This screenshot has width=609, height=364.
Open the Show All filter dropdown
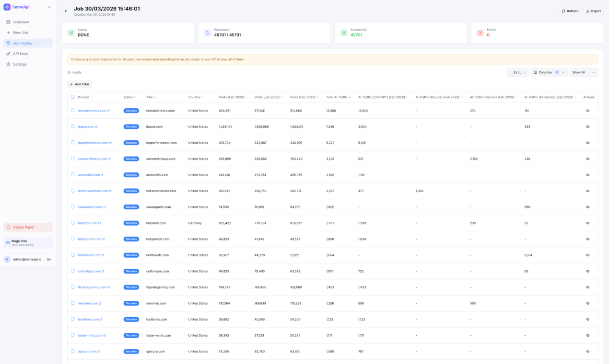(x=584, y=72)
